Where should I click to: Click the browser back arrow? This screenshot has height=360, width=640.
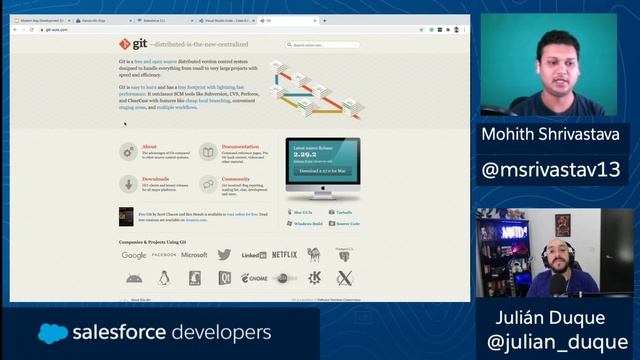(x=15, y=30)
